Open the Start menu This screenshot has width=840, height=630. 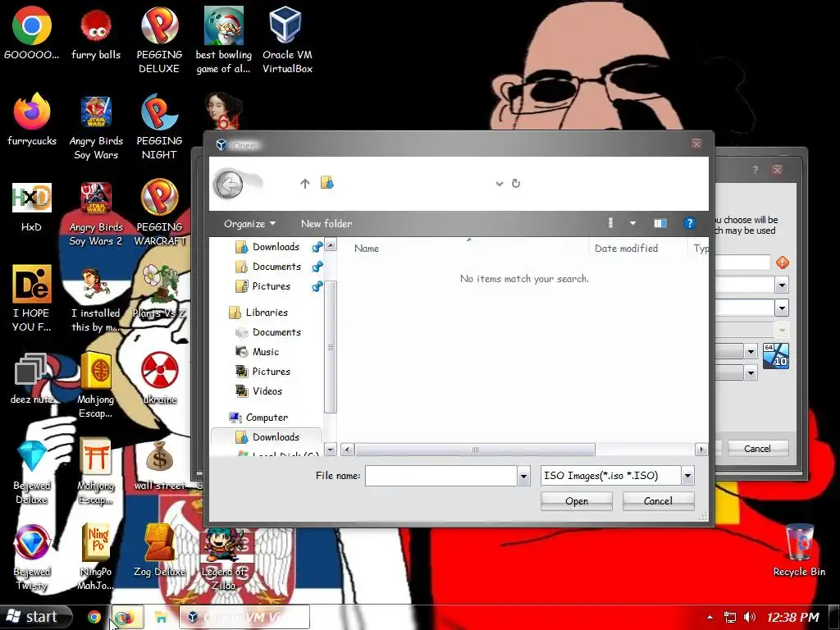[x=35, y=617]
